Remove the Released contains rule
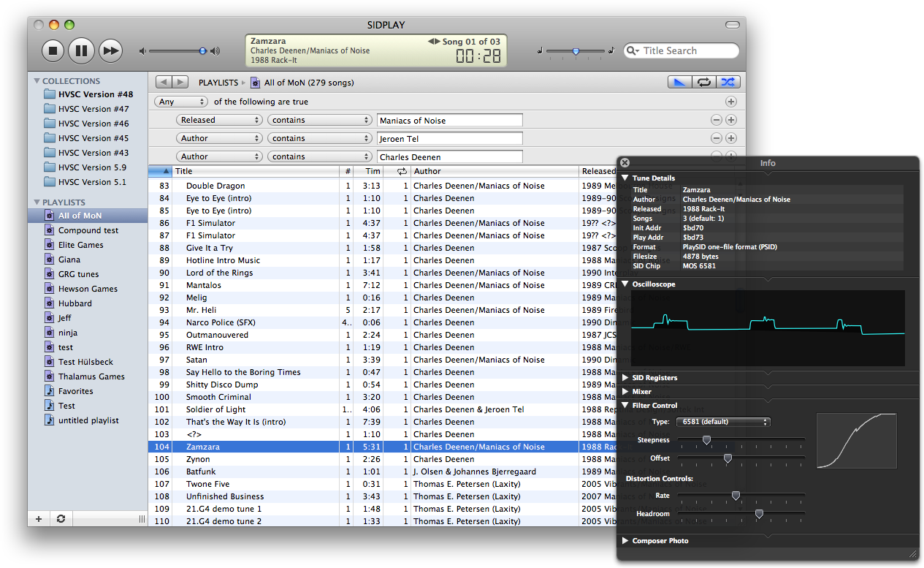The image size is (924, 568). tap(717, 120)
